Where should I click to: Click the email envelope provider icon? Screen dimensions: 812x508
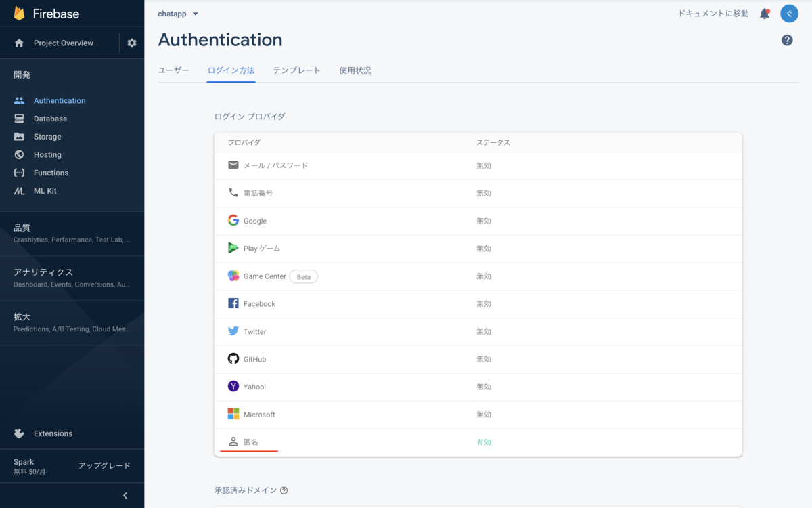233,165
